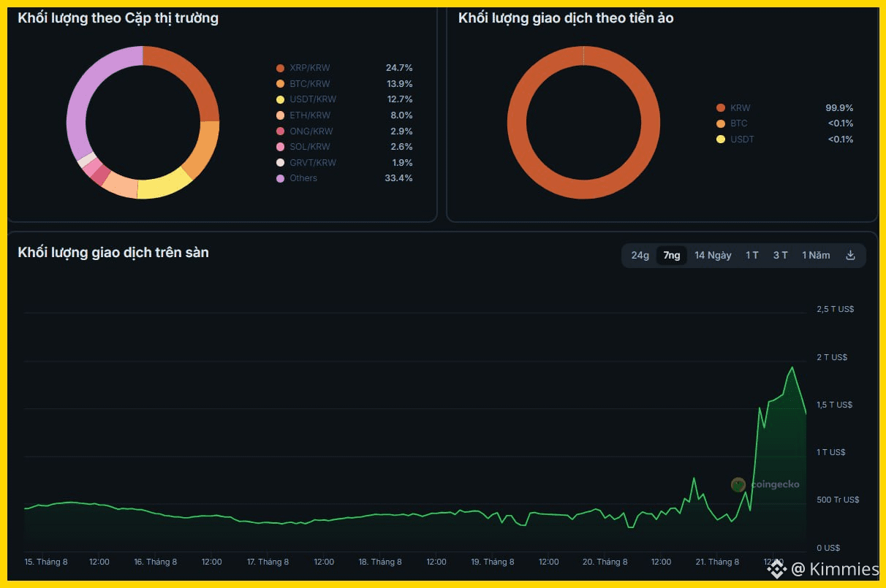Click the 24.7% value for XRP/KRW
This screenshot has width=886, height=588.
(x=399, y=68)
